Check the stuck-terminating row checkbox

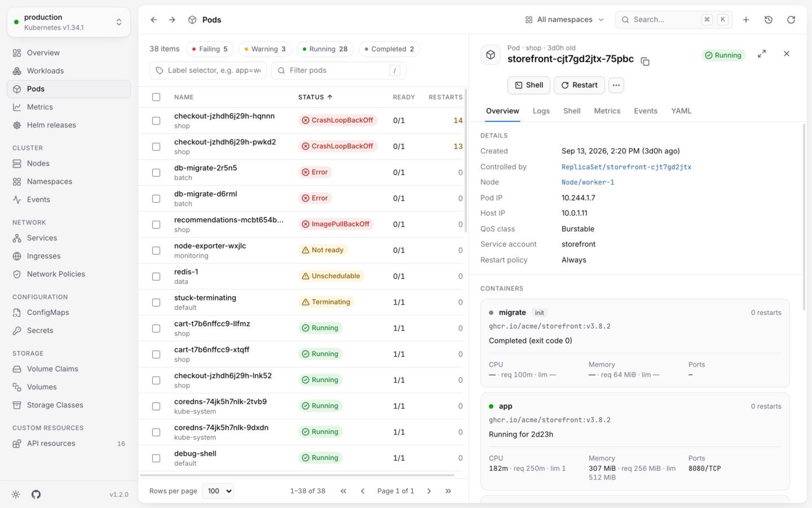[156, 303]
